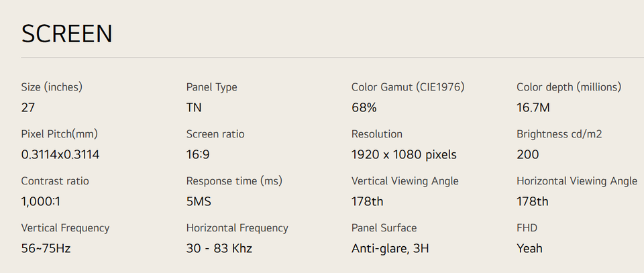Click the Horizontal Viewing Angle label

[576, 181]
